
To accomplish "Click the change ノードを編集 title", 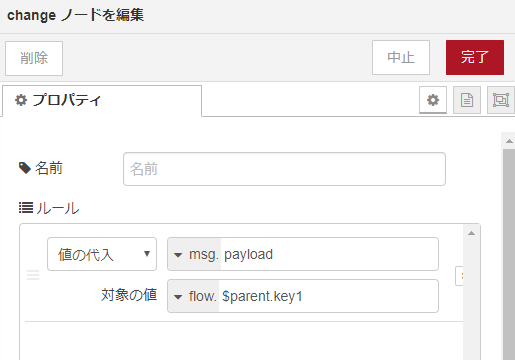I will pyautogui.click(x=75, y=15).
